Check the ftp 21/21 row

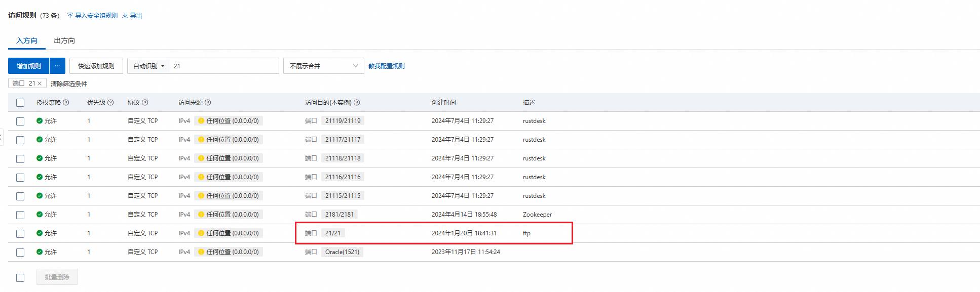pos(20,234)
